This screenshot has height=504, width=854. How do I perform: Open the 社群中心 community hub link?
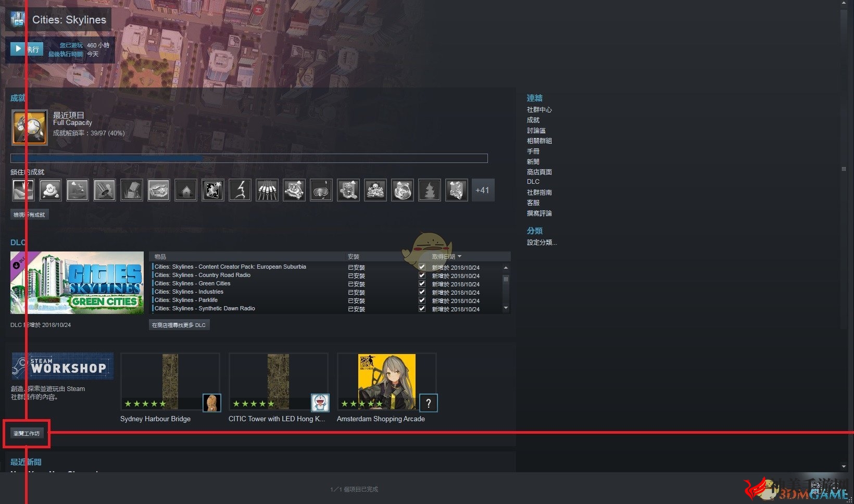(x=539, y=110)
